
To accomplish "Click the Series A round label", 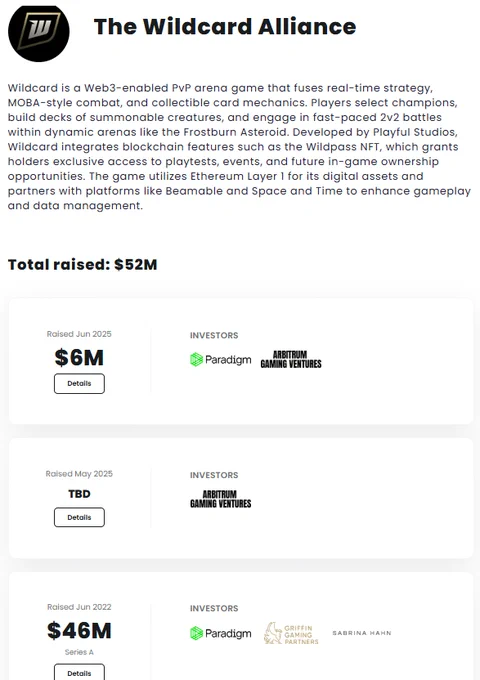I will 79,652.
